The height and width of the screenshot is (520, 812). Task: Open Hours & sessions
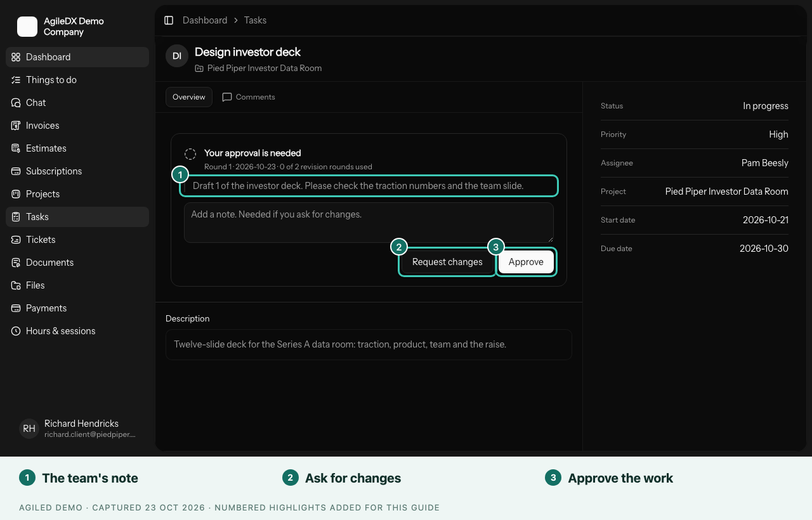77,331
